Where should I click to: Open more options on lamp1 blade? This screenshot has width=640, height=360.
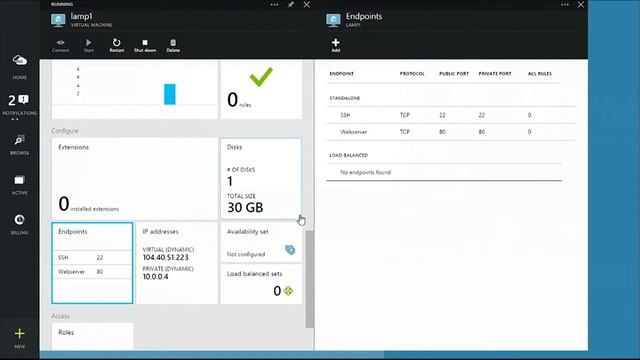click(274, 4)
